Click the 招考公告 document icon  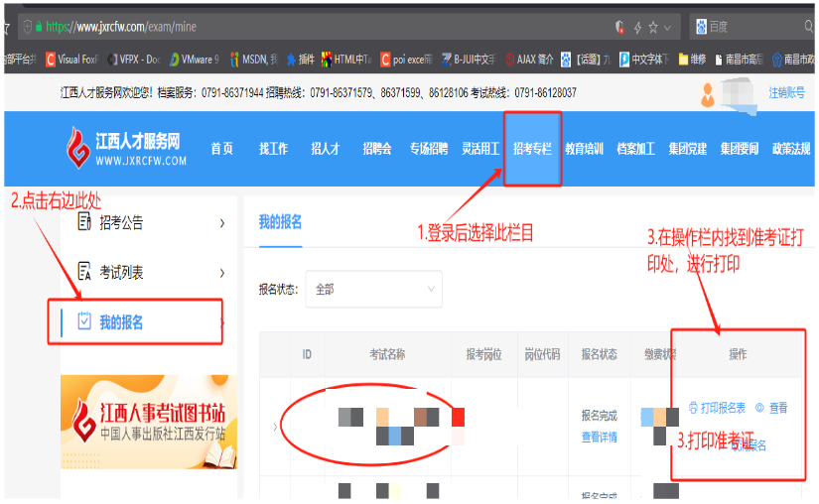click(x=84, y=221)
